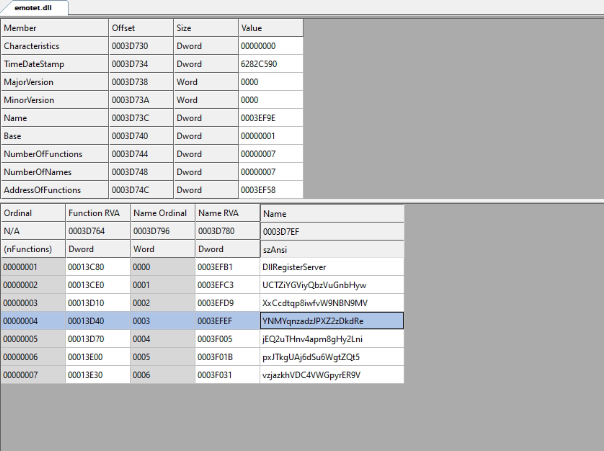This screenshot has width=604, height=451.
Task: Click function RVA 00013E00
Action: point(98,357)
